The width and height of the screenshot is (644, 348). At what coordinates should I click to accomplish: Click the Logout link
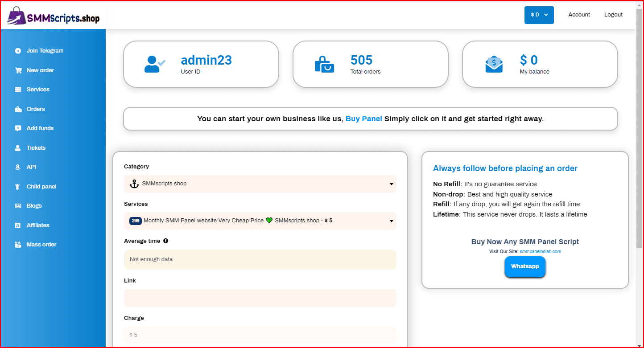coord(613,15)
